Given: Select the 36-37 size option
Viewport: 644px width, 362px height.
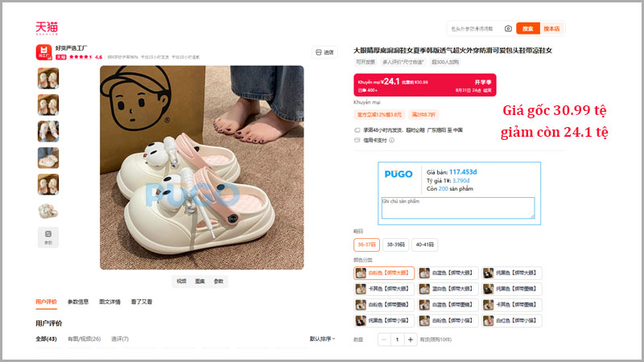Looking at the screenshot, I should 366,245.
